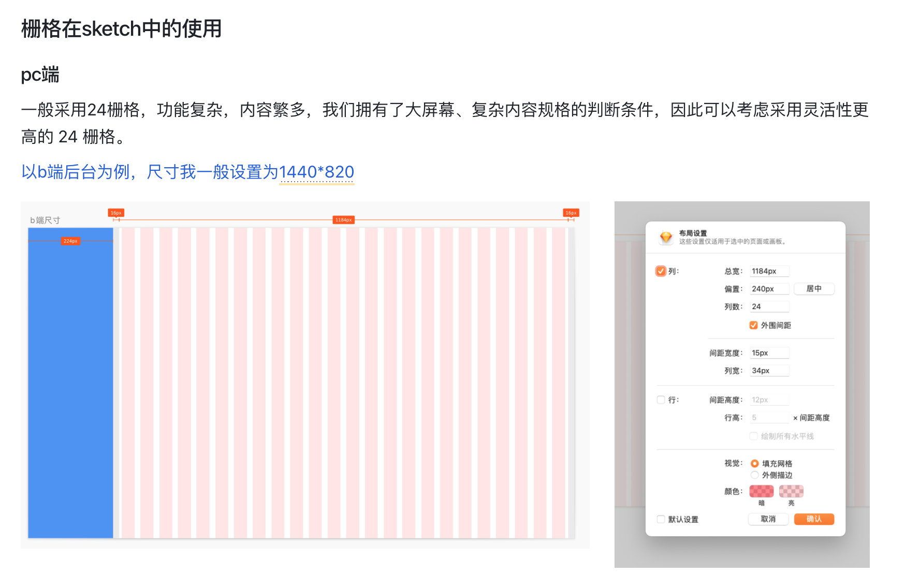Toggle the 列 columns checkbox
The width and height of the screenshot is (905, 588).
click(x=661, y=271)
